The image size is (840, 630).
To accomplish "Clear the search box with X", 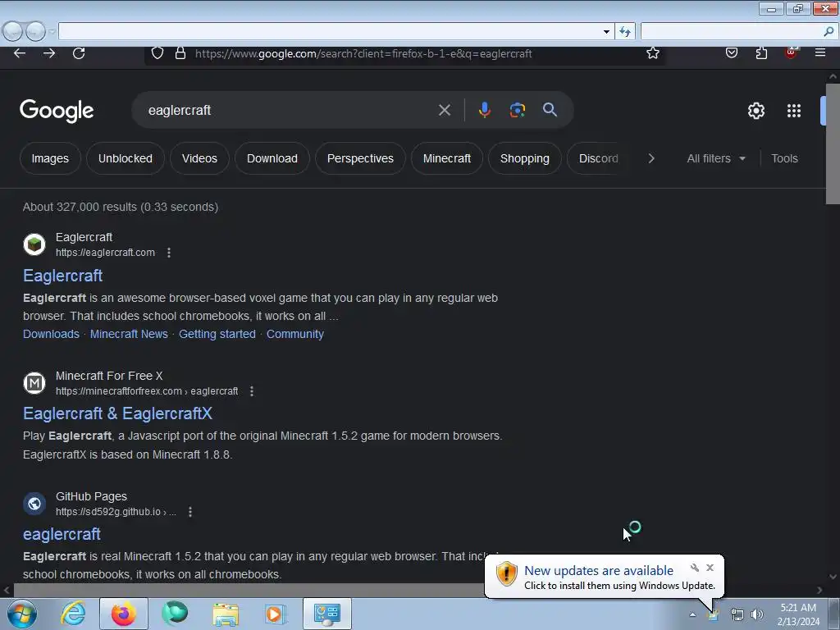I will 444,111.
